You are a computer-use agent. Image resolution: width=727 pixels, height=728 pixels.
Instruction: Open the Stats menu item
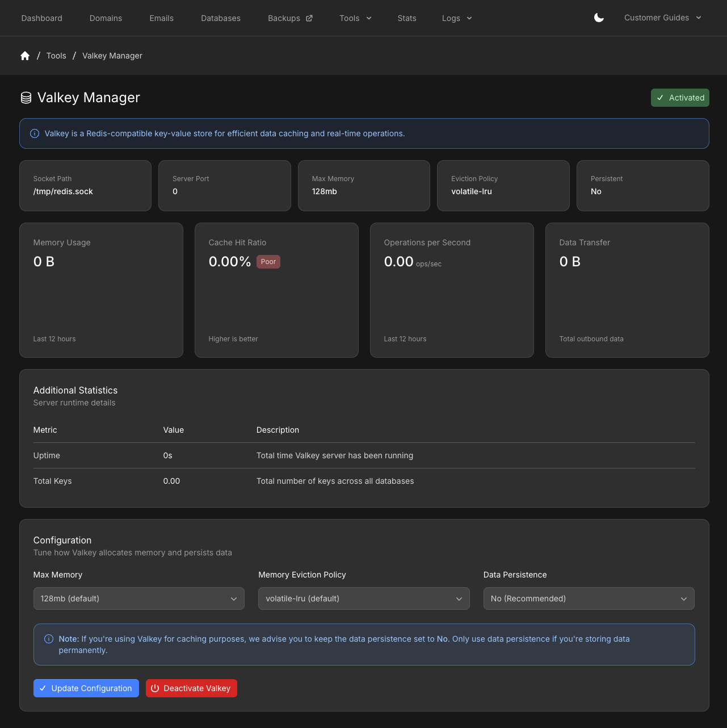(407, 18)
